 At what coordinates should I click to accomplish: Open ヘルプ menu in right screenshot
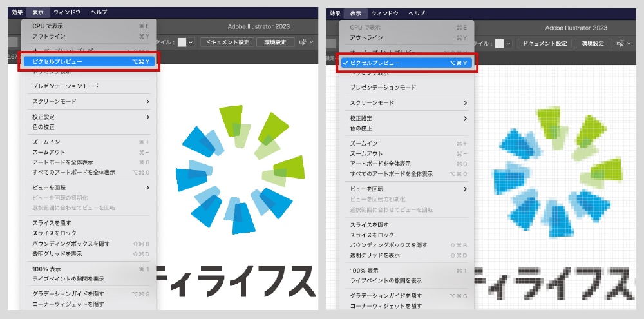(417, 14)
